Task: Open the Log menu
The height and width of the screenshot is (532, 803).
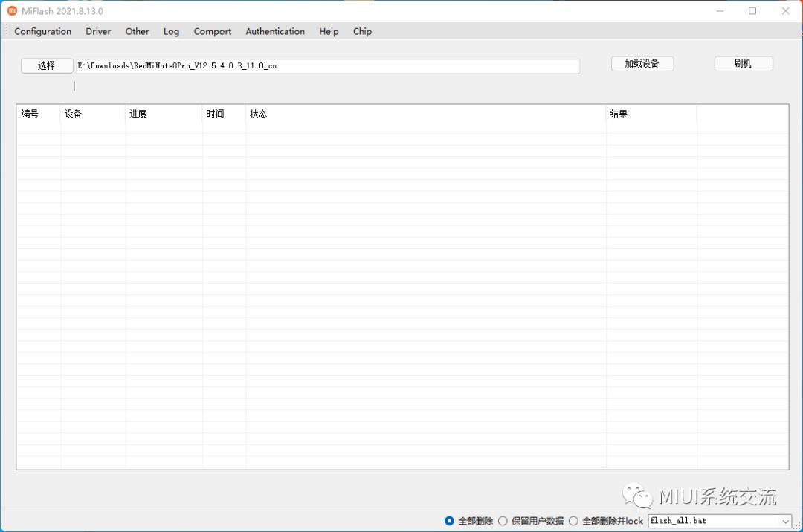Action: 171,31
